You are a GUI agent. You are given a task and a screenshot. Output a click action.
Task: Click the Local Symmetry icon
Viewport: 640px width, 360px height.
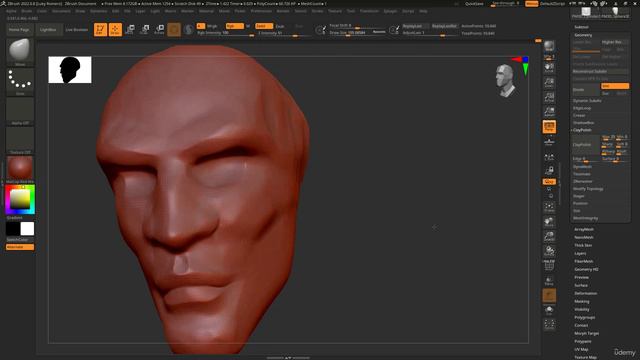click(549, 157)
